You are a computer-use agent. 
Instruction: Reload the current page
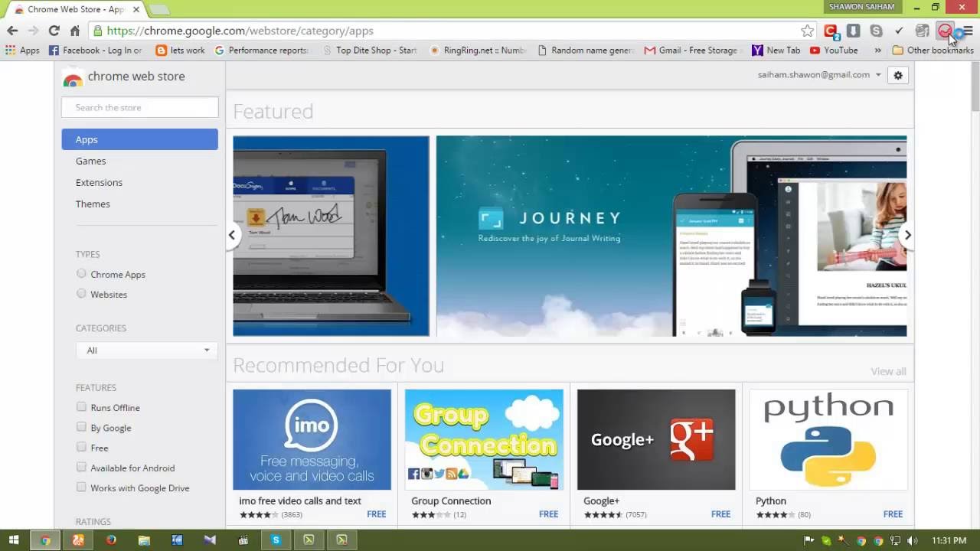tap(54, 31)
